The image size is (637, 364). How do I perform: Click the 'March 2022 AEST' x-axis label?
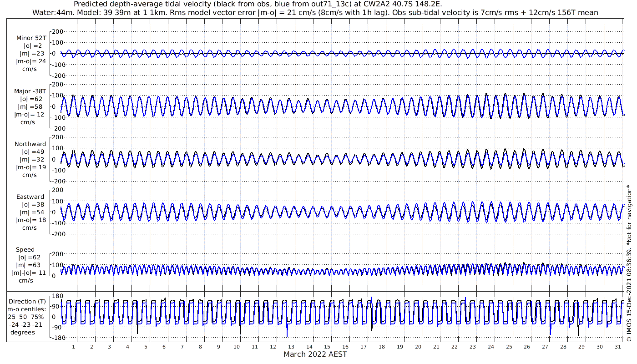pos(315,354)
